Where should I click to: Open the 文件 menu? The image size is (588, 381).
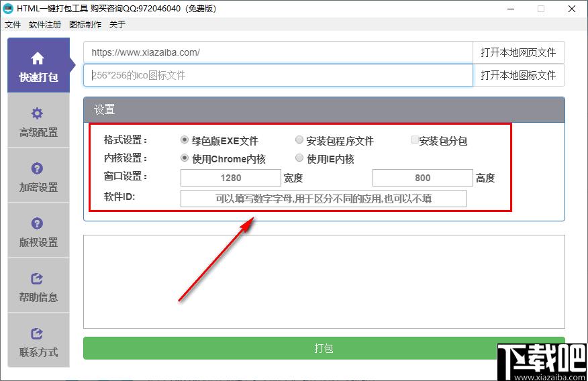(12, 25)
